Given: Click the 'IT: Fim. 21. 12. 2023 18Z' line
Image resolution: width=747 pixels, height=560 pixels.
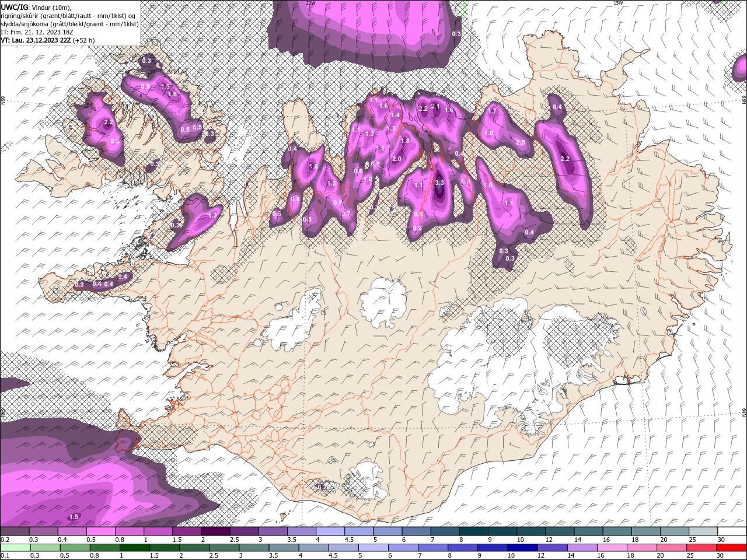Looking at the screenshot, I should [x=37, y=32].
